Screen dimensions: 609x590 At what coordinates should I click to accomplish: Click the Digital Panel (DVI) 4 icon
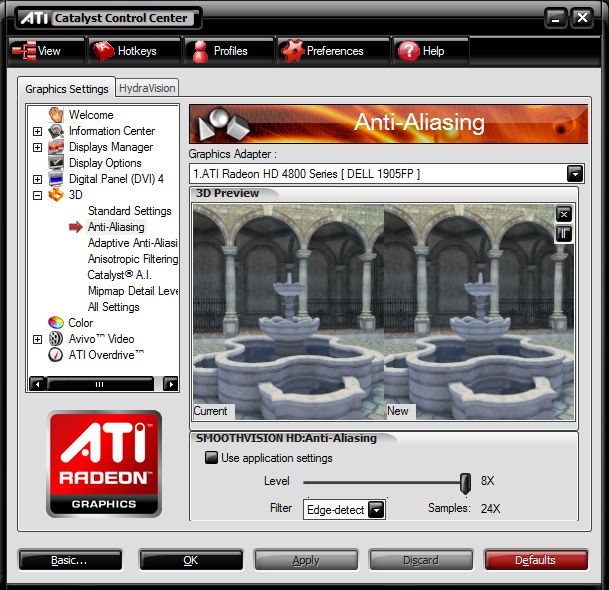tap(56, 179)
